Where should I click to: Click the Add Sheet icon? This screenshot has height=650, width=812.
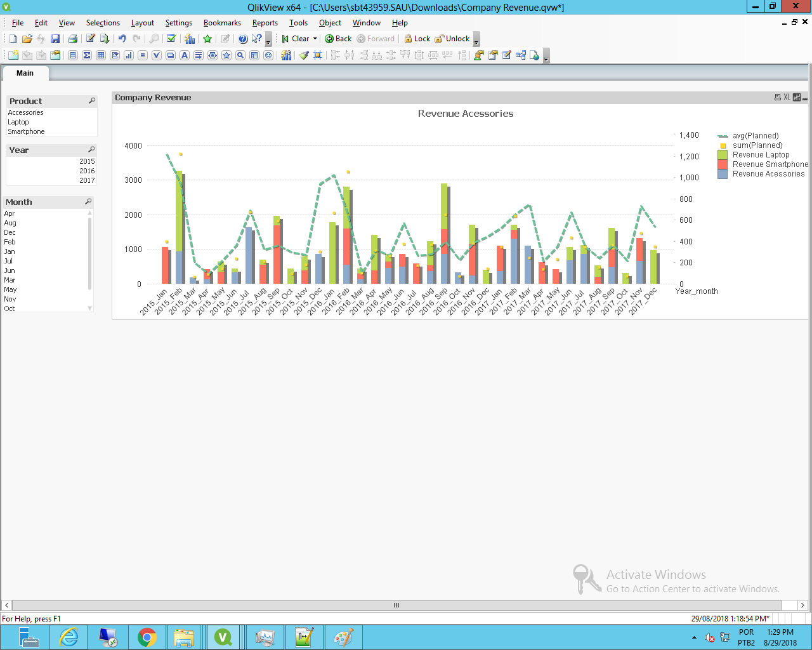click(x=13, y=55)
